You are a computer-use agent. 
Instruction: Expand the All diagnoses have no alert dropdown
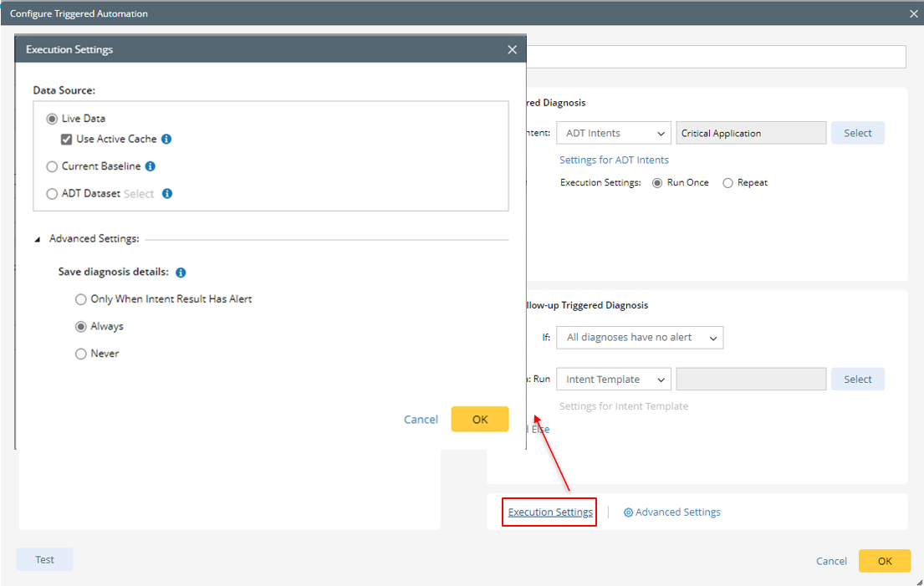click(640, 338)
